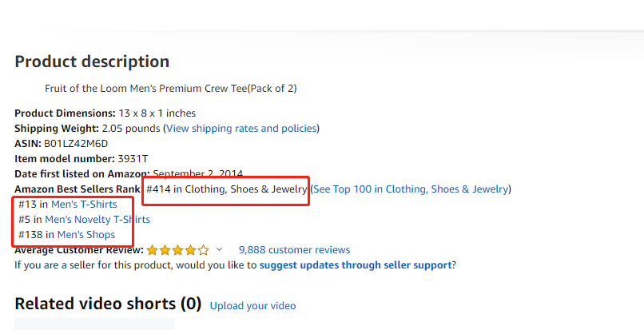Screen dimensions: 644x330
Task: Open the Men's Shops category link
Action: 85,235
